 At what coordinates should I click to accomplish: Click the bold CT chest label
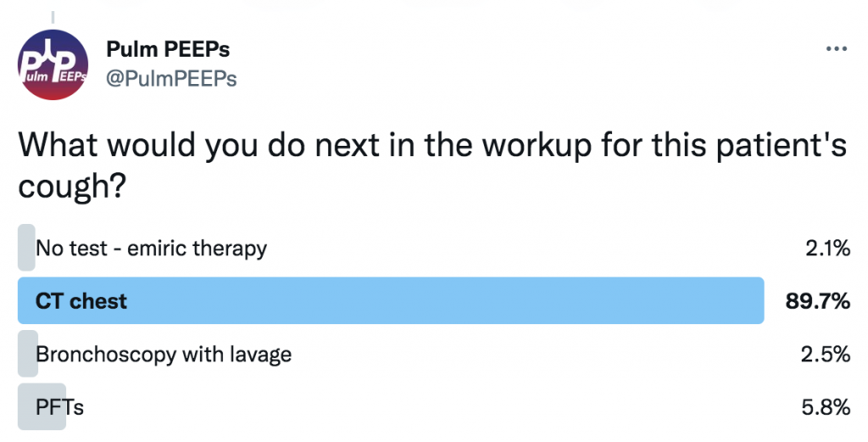coord(81,301)
